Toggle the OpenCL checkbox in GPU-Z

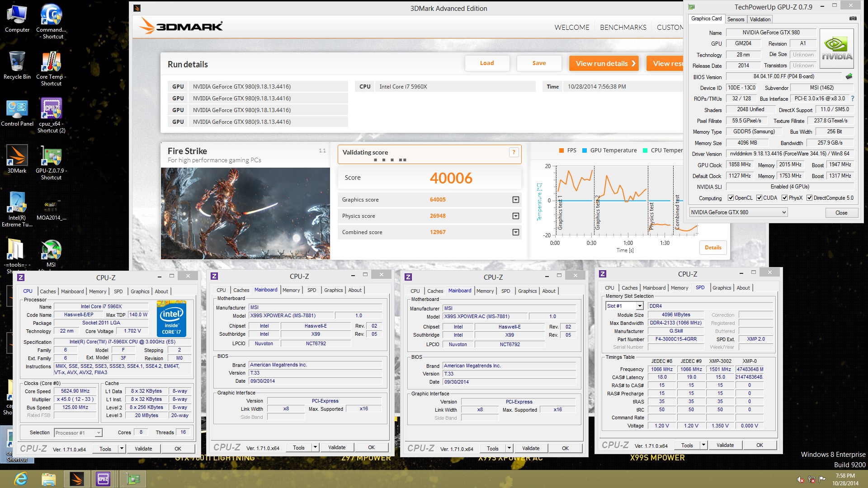point(731,198)
